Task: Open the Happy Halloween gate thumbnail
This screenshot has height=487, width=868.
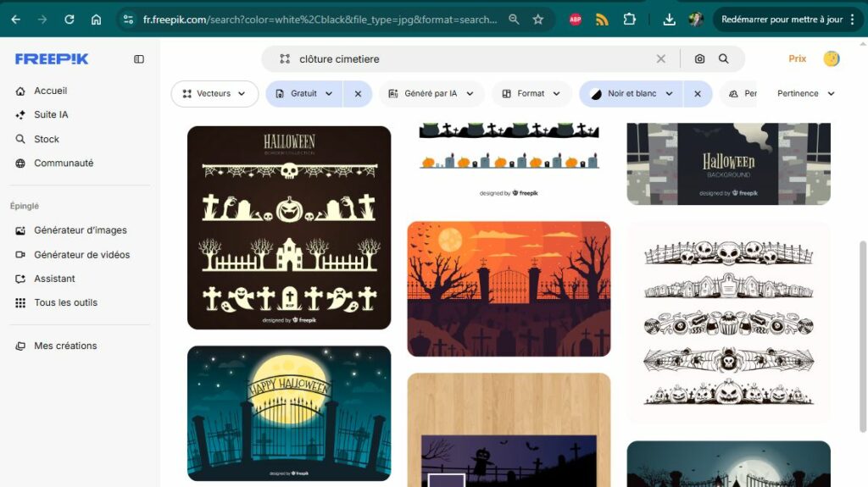Action: point(289,413)
